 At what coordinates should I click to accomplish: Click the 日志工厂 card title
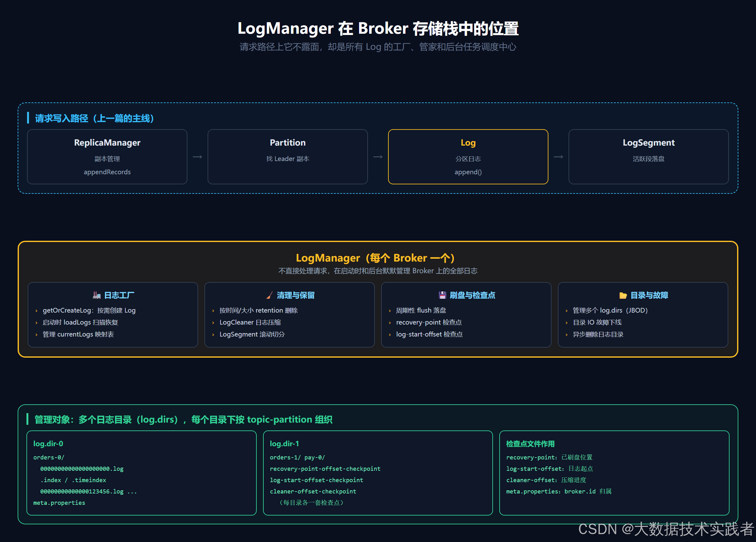pos(119,295)
